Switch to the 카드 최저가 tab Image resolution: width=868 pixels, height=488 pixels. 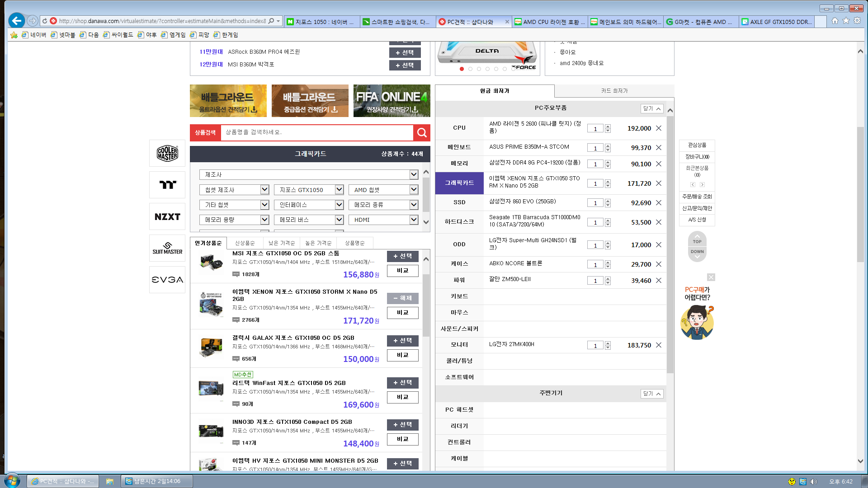(614, 91)
